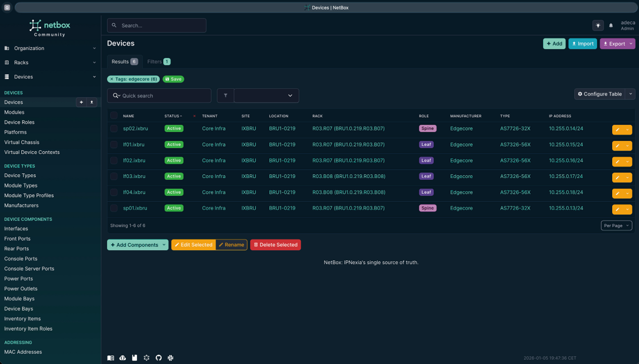The image size is (639, 364).
Task: Open Device Roles in the sidebar
Action: point(19,122)
